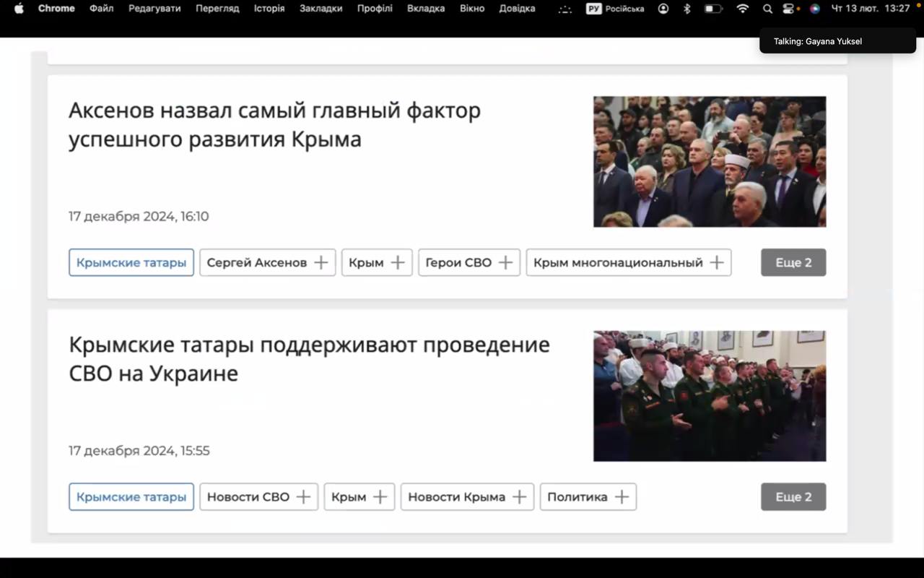Select Крымские татары tag in Aksenov article
The image size is (924, 578).
(131, 262)
